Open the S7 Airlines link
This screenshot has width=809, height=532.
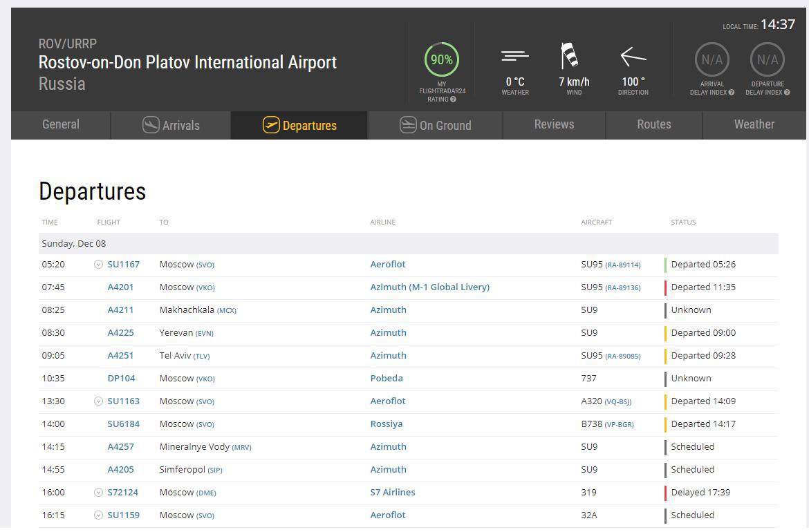coord(393,493)
